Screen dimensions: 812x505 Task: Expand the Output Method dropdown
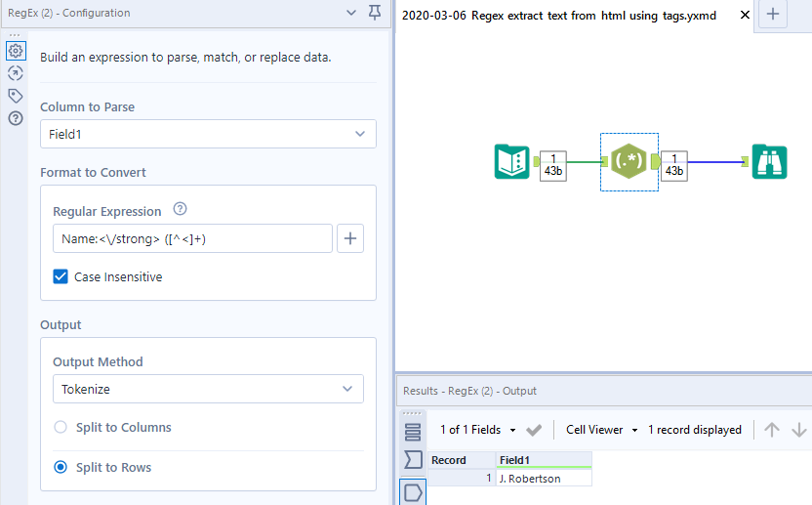tap(208, 389)
